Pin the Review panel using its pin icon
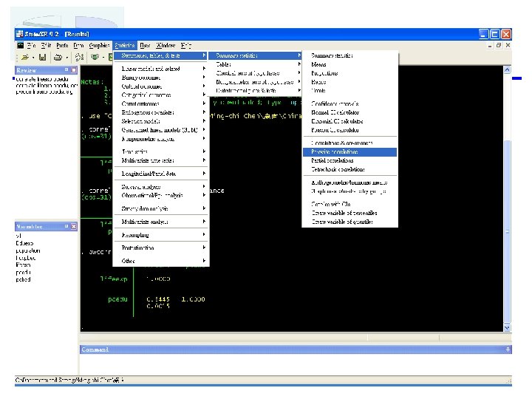The width and height of the screenshot is (532, 399). coord(66,70)
